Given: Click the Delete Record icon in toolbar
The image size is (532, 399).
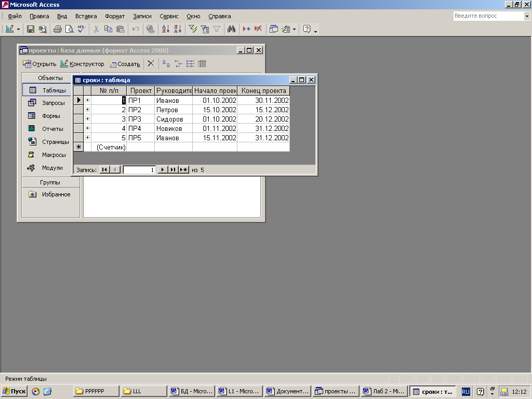Looking at the screenshot, I should point(258,29).
